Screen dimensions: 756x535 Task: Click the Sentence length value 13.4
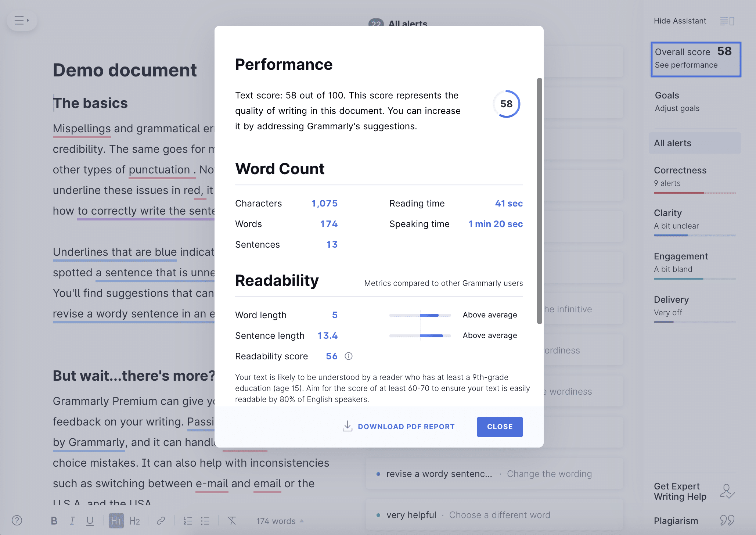(328, 335)
